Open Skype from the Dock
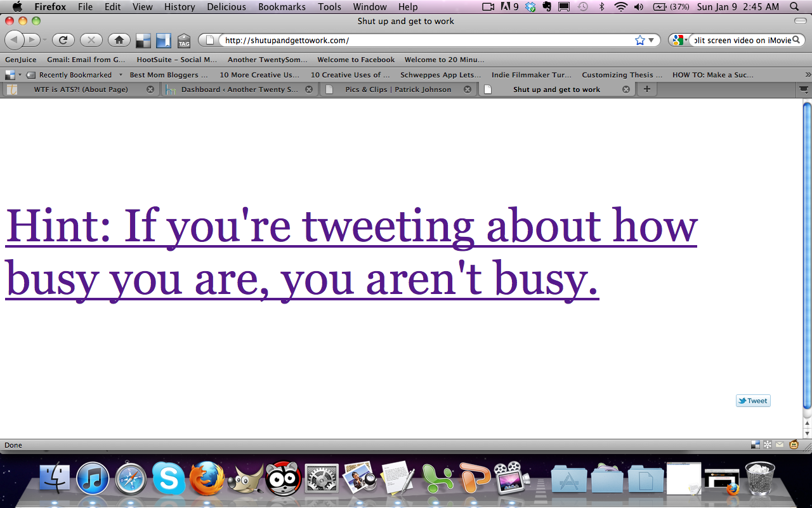The width and height of the screenshot is (812, 508). point(169,479)
